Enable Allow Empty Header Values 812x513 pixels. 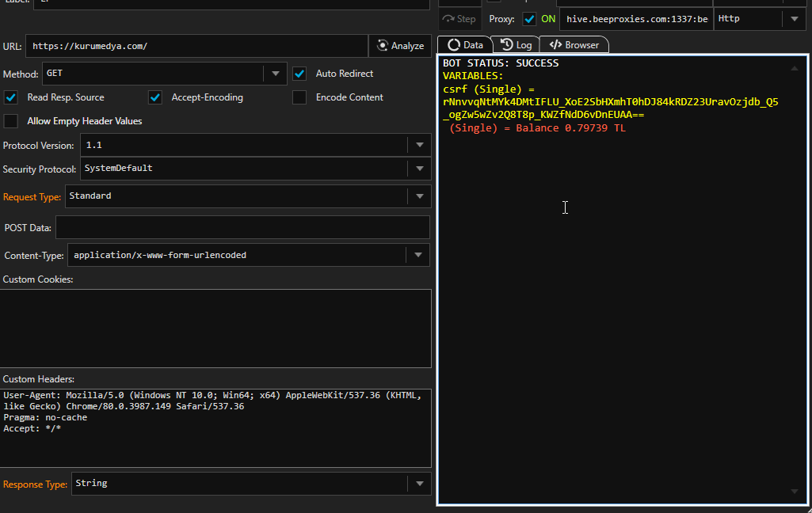coord(11,121)
